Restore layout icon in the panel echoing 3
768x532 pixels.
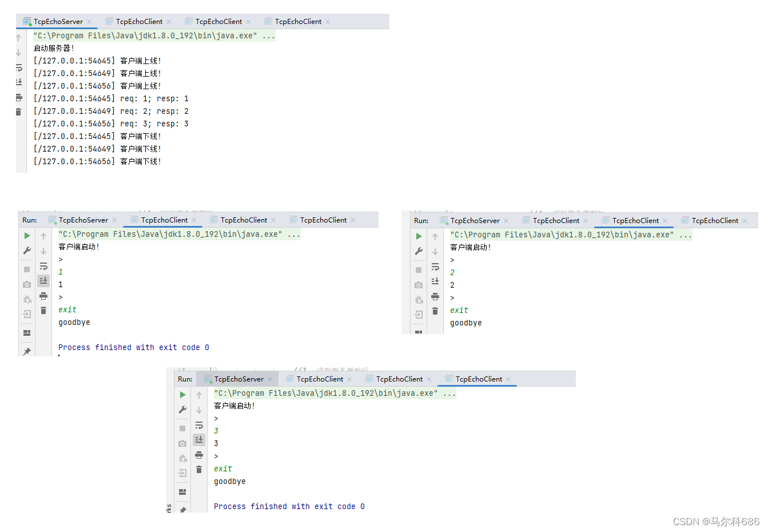tap(182, 492)
